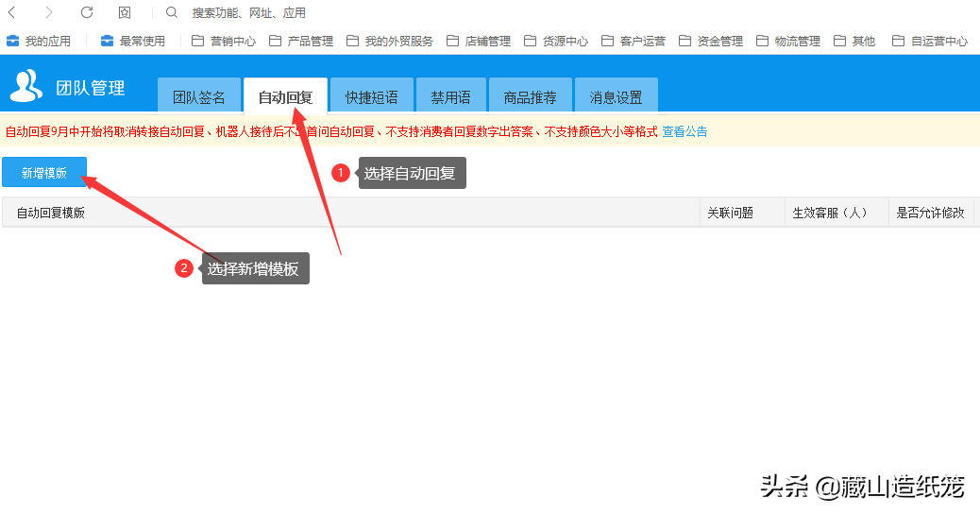Switch to the 消息设置 tab
Viewport: 980px width, 514px height.
(x=616, y=96)
